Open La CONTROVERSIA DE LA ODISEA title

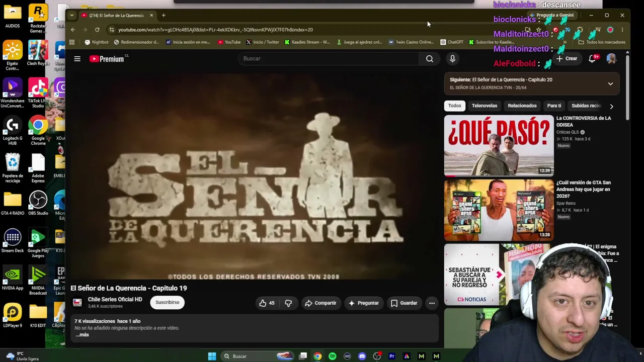click(x=584, y=121)
